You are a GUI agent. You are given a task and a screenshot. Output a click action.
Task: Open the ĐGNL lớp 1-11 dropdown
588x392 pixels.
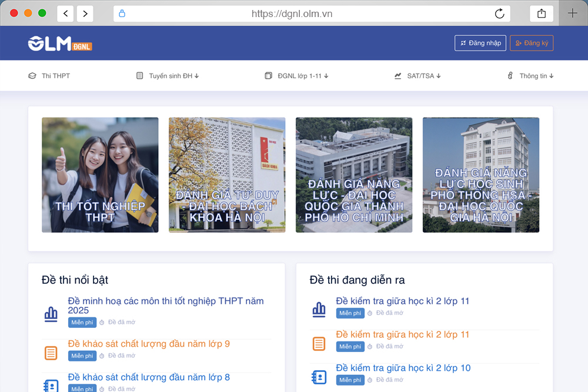[300, 75]
